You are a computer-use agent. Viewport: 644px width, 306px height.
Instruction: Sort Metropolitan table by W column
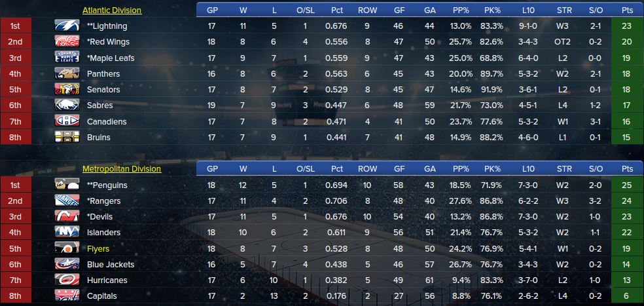point(243,169)
